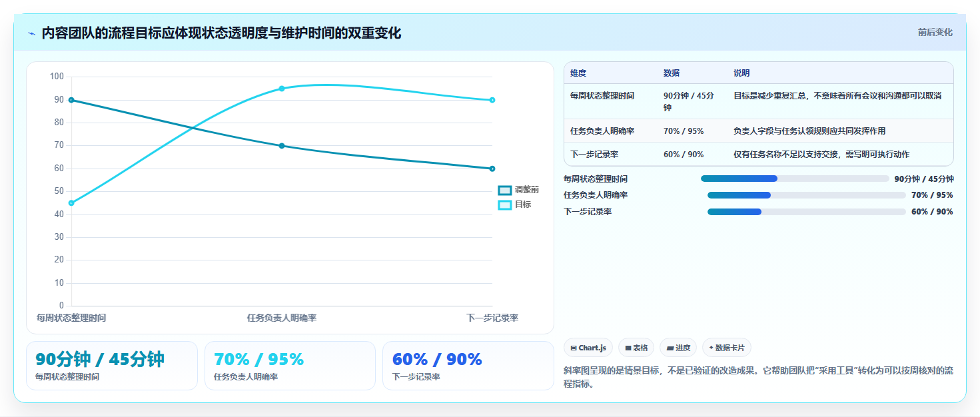Click the 维度 table column header
The height and width of the screenshot is (417, 980).
(578, 73)
